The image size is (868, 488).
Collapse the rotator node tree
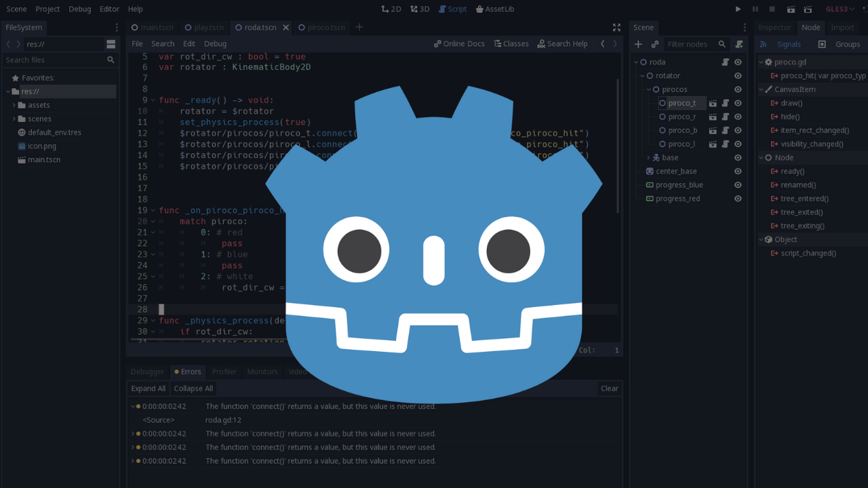coord(642,76)
